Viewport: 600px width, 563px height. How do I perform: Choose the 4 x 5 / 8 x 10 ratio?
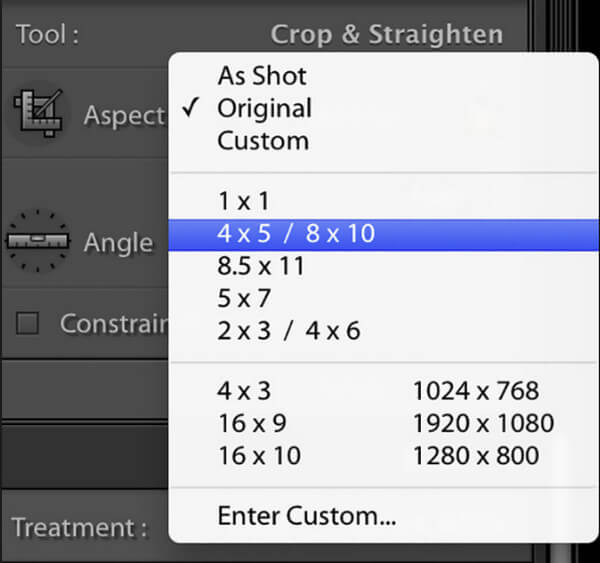tap(296, 234)
